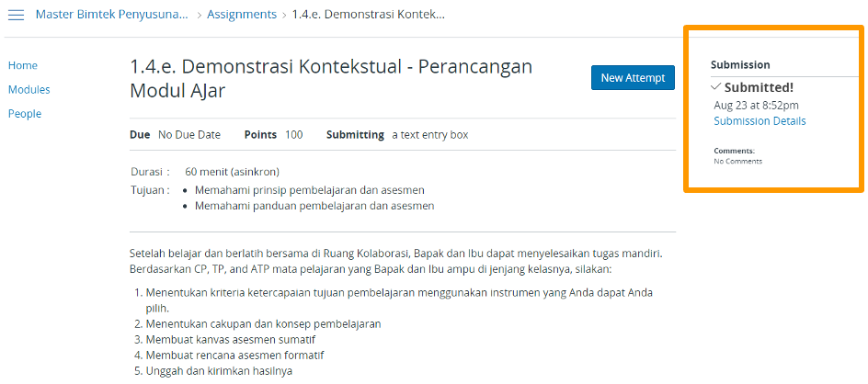Click the Points 100 value

point(293,135)
